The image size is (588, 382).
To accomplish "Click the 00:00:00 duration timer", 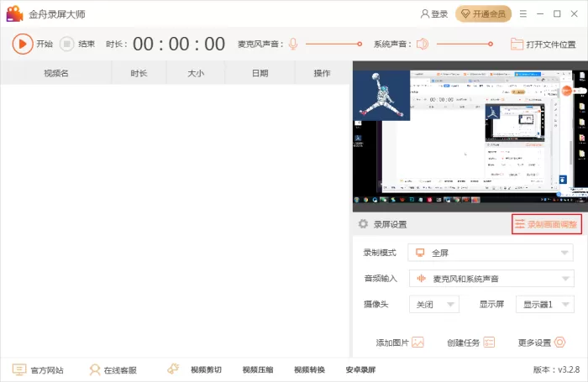I will 179,44.
